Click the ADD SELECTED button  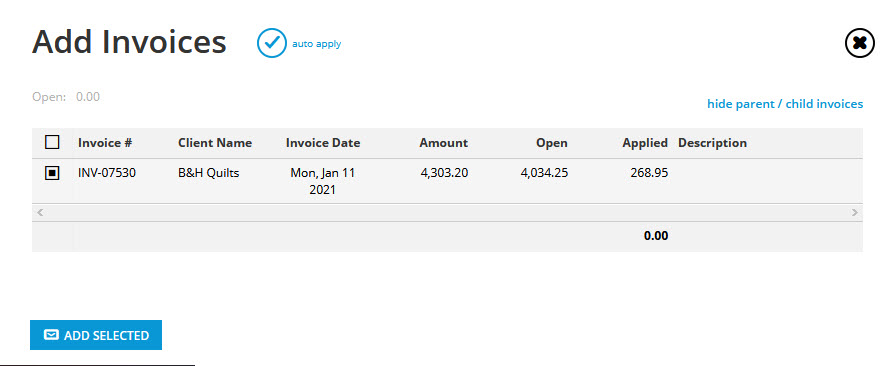tap(96, 335)
